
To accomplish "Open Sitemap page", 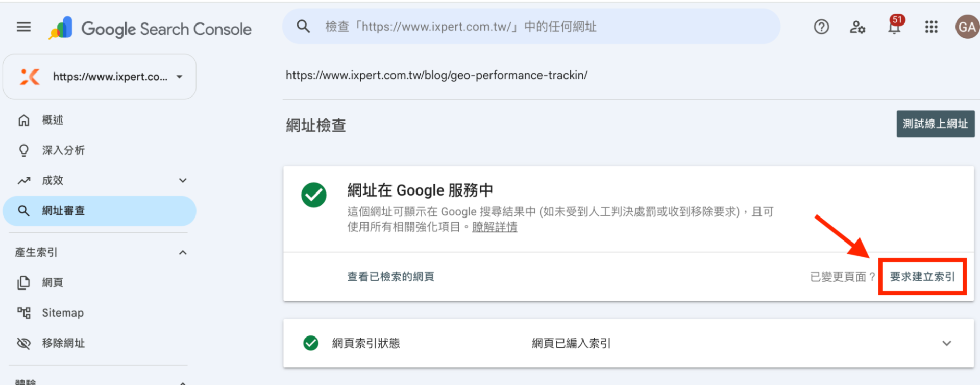I will (63, 312).
